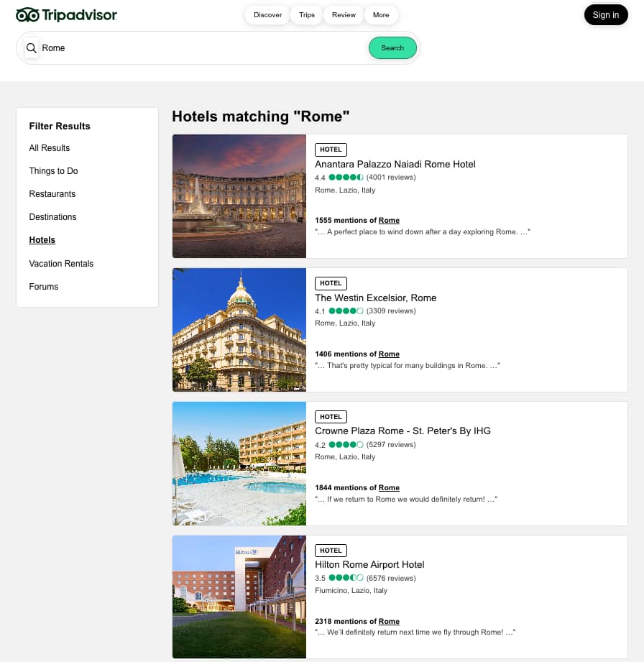Screen dimensions: 644x662
Task: Click the quote about exploring Rome
Action: pos(423,231)
